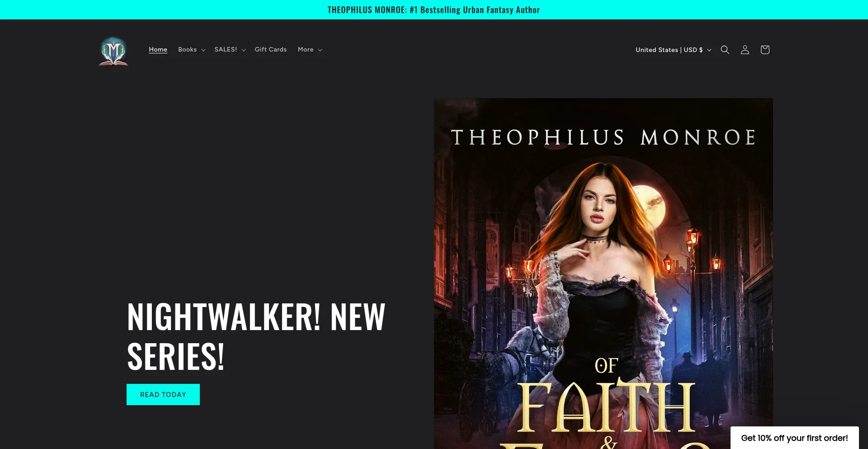Expand the Books menu
This screenshot has height=449, width=868.
[x=192, y=49]
